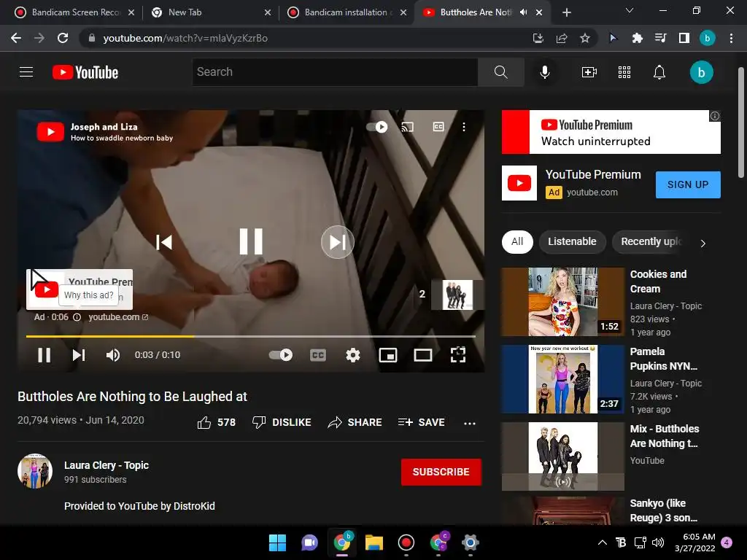The height and width of the screenshot is (560, 747).
Task: Open the YouTube apps grid
Action: click(624, 72)
